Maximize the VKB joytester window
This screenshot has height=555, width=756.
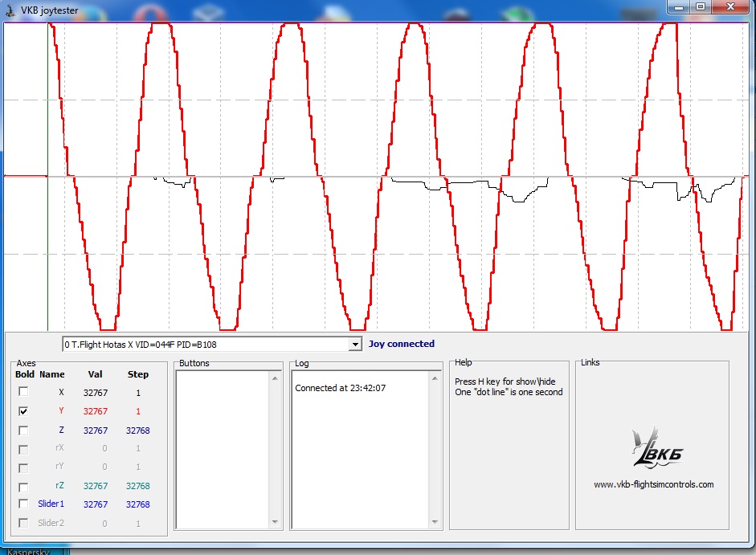pyautogui.click(x=700, y=6)
